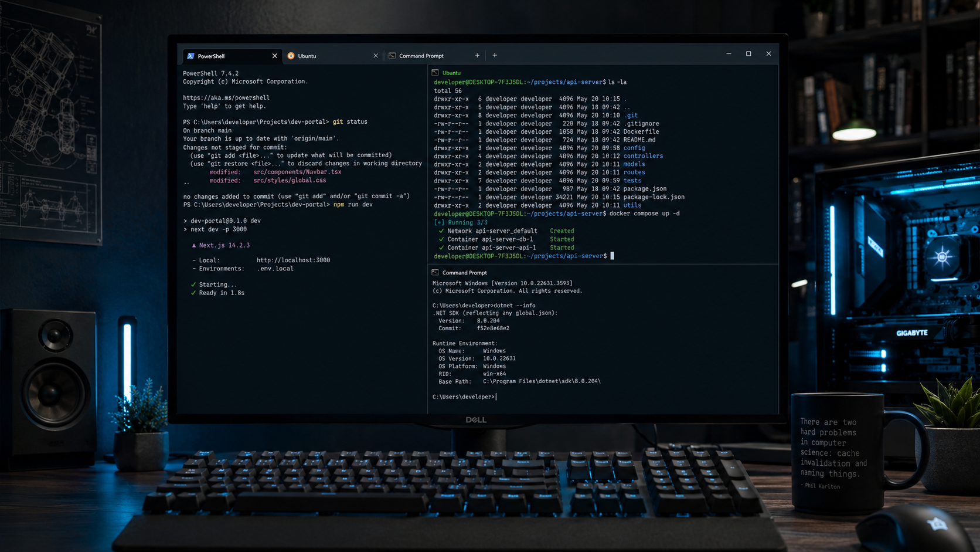
Task: Open a new tab with the standalone plus button
Action: coord(495,55)
